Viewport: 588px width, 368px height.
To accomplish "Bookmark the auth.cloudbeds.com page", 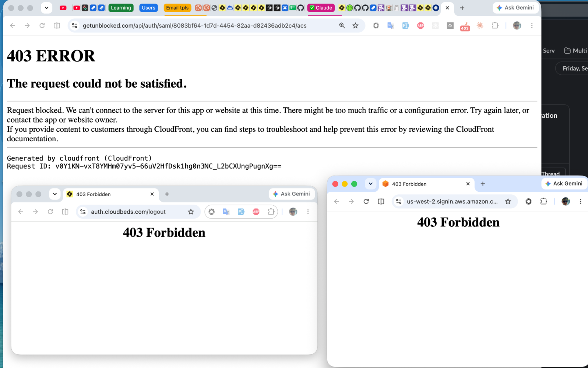I will point(191,212).
